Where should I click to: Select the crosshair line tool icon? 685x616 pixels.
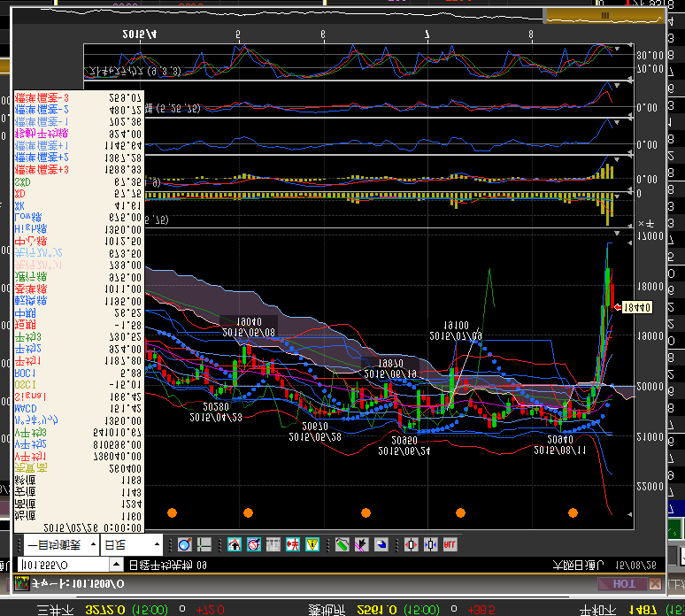(204, 544)
